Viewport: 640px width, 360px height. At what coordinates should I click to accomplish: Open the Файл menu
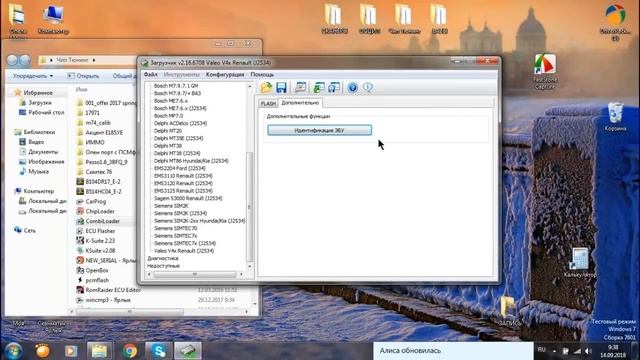click(x=150, y=75)
